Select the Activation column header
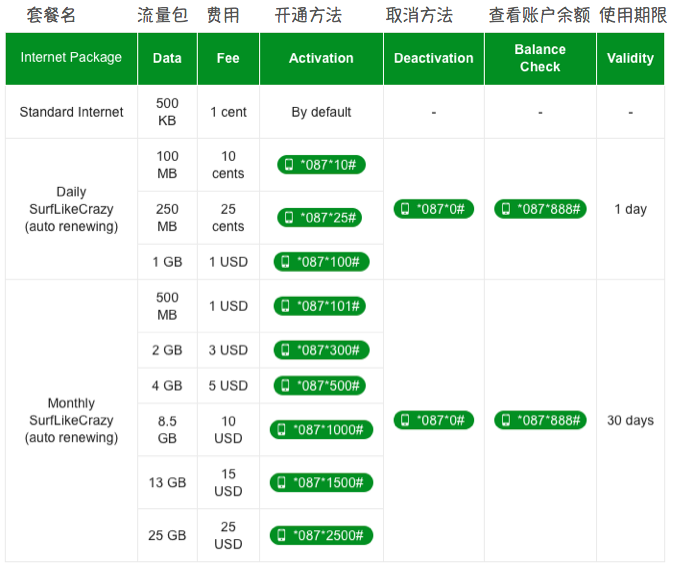Image resolution: width=675 pixels, height=567 pixels. coord(321,58)
